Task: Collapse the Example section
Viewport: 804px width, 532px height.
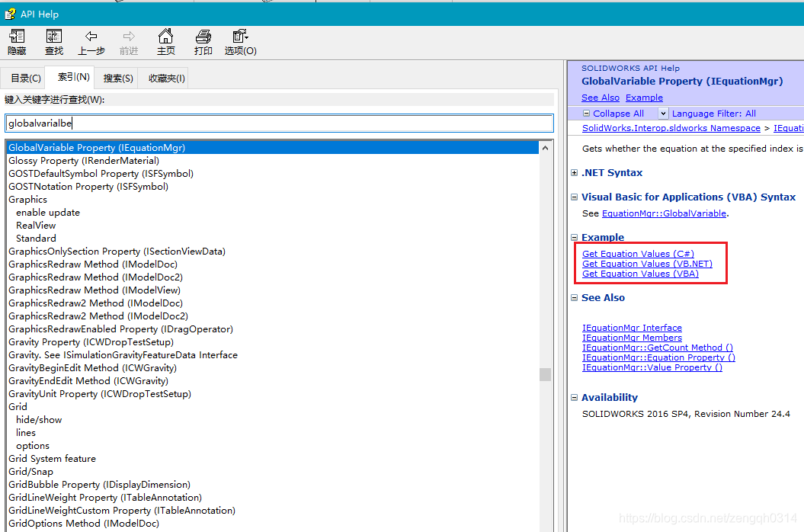Action: coord(575,238)
